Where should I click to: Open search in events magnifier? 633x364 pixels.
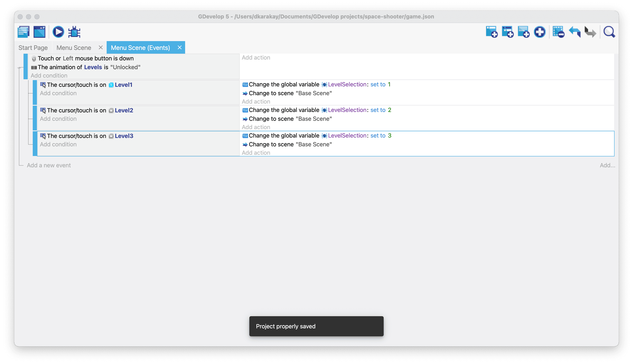pos(609,32)
